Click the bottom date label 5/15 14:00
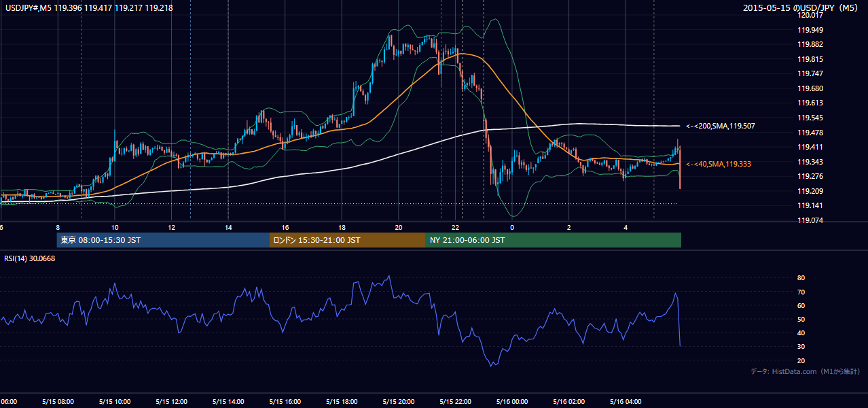Screen dimensions: 868x408 coord(228,401)
